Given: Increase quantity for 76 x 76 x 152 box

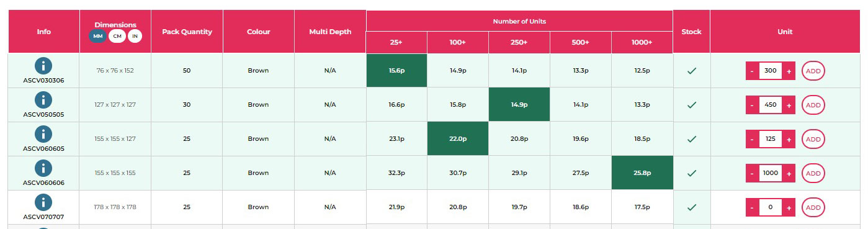Looking at the screenshot, I should (x=789, y=71).
